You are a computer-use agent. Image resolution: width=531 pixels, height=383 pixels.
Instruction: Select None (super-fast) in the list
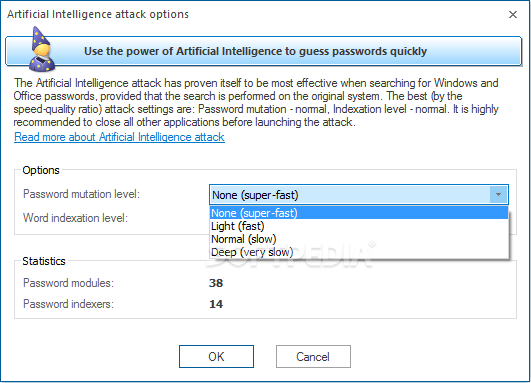click(x=359, y=213)
